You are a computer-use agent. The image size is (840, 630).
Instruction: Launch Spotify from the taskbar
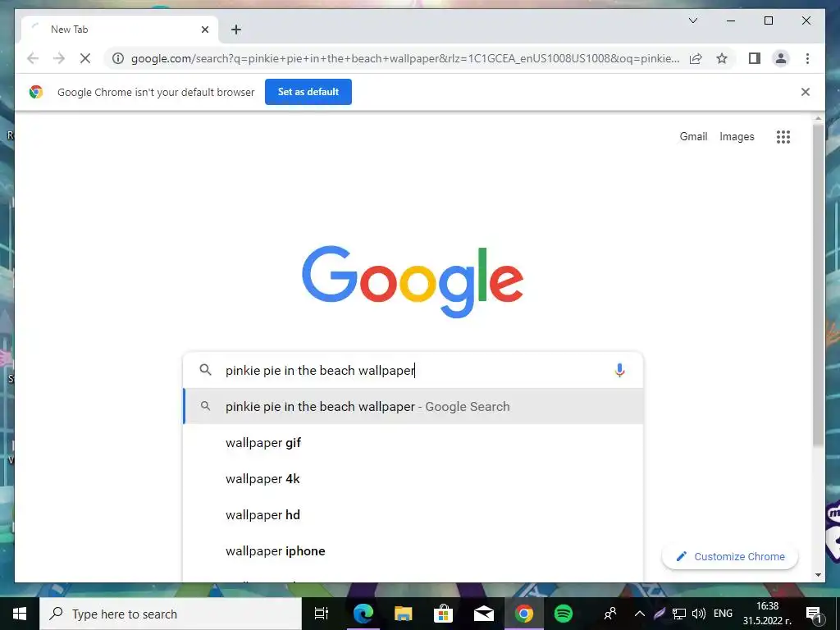pyautogui.click(x=563, y=614)
